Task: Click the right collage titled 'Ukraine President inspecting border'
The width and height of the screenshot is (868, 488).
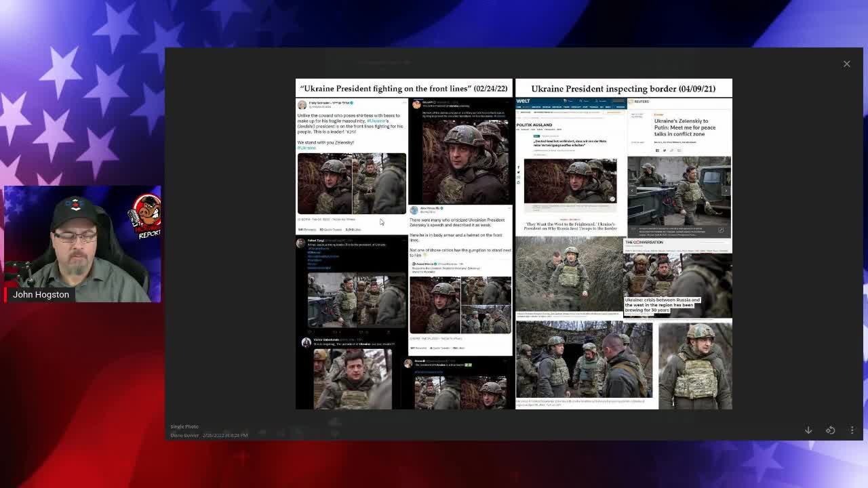Action: pyautogui.click(x=624, y=244)
